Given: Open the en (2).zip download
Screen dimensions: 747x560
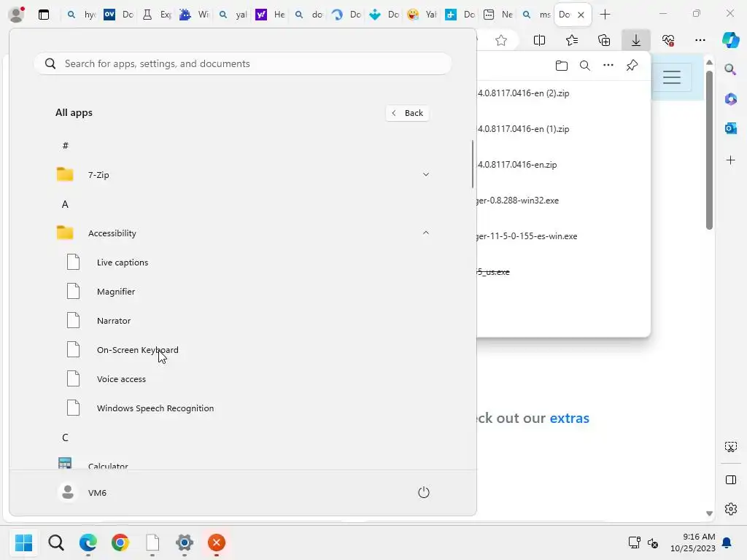Looking at the screenshot, I should [x=524, y=93].
